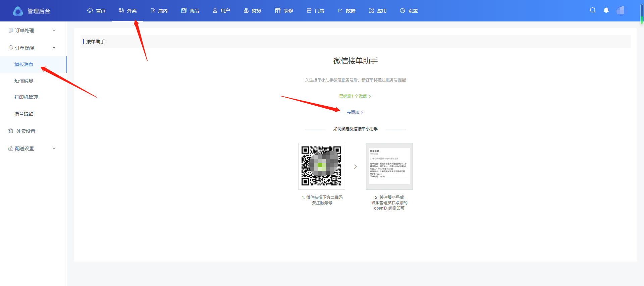Select 短信消息 in sidebar
The image size is (644, 286).
24,81
